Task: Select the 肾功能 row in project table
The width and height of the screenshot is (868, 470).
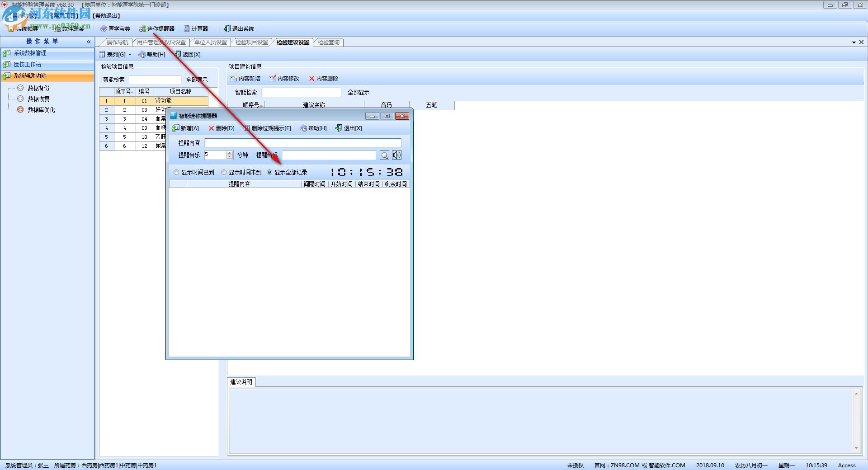Action: point(154,101)
